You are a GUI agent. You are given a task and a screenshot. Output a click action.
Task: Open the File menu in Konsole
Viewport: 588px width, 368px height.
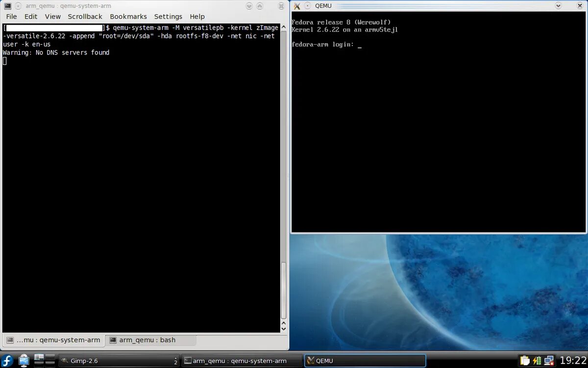tap(11, 16)
